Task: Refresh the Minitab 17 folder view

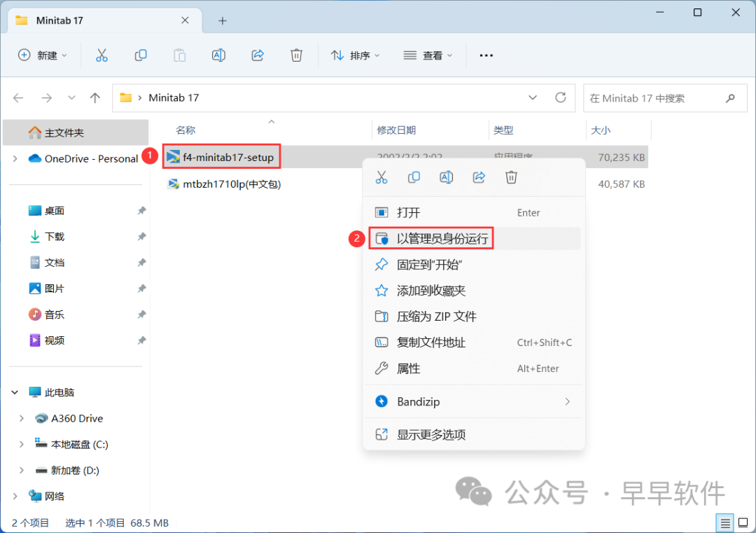Action: pos(560,98)
